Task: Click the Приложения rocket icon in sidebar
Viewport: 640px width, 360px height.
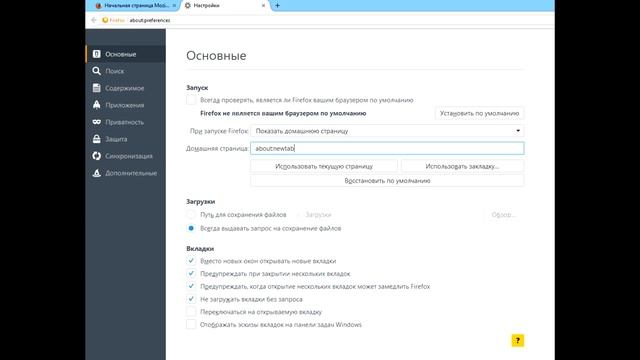Action: [96, 105]
